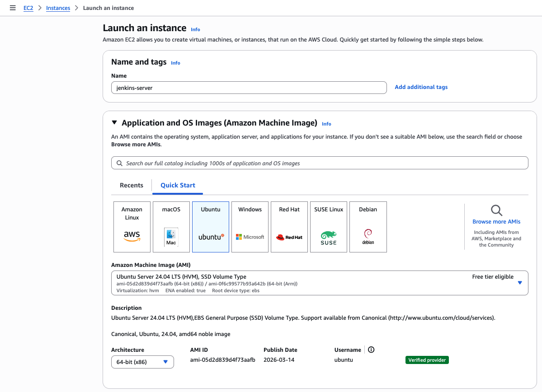This screenshot has width=542, height=392.
Task: Open the hamburger navigation menu
Action: pyautogui.click(x=13, y=8)
